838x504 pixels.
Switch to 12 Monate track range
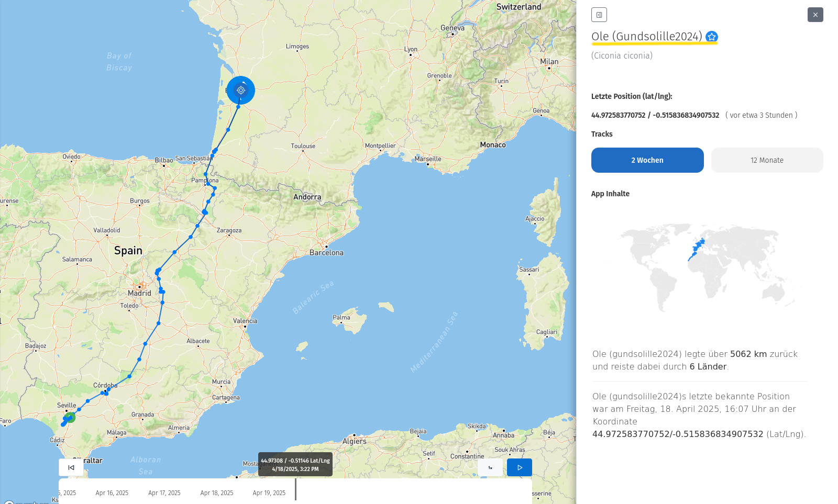click(x=767, y=160)
